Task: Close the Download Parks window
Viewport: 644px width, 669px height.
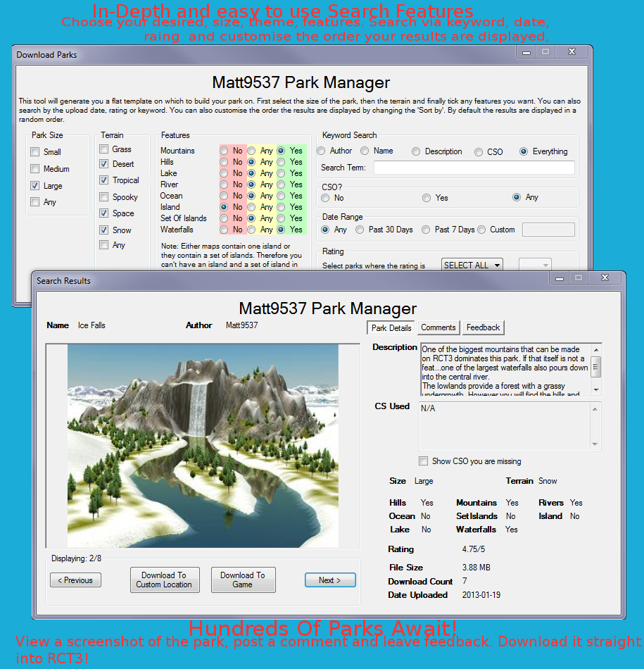Action: [x=572, y=52]
